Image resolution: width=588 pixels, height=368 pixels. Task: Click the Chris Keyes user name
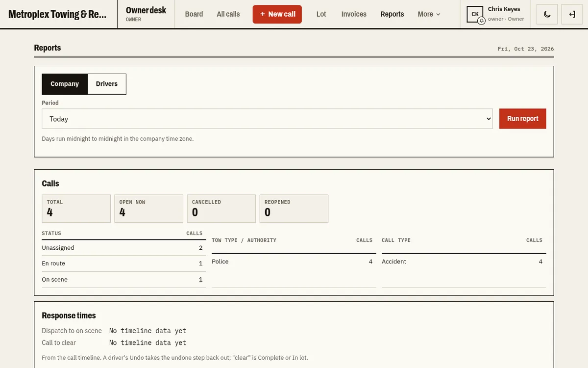pos(504,9)
